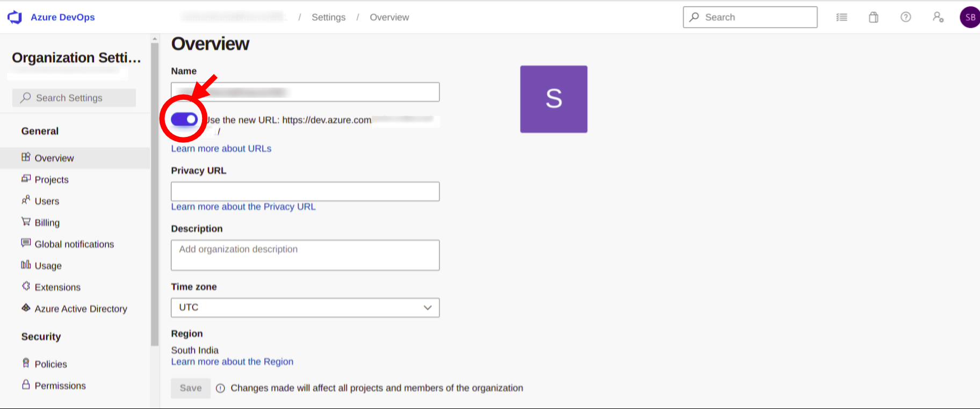Click the Settings breadcrumb
The height and width of the screenshot is (409, 980).
pyautogui.click(x=328, y=17)
